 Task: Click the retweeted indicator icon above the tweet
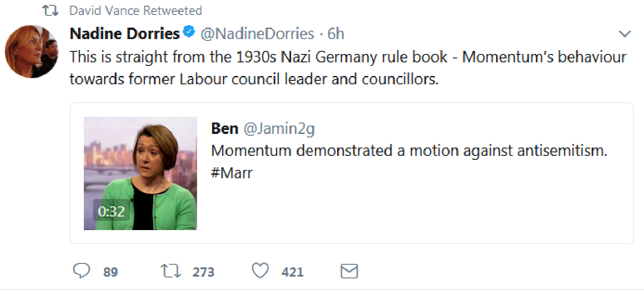[x=50, y=11]
